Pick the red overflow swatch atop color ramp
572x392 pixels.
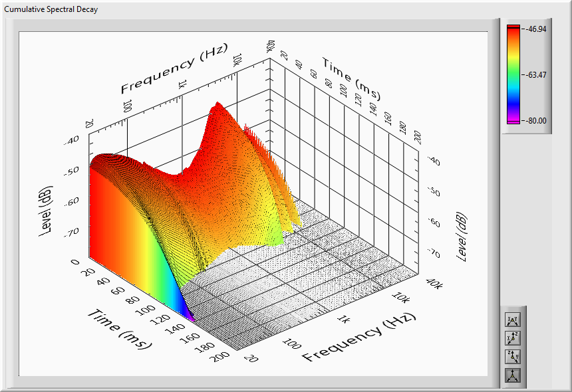pos(513,27)
